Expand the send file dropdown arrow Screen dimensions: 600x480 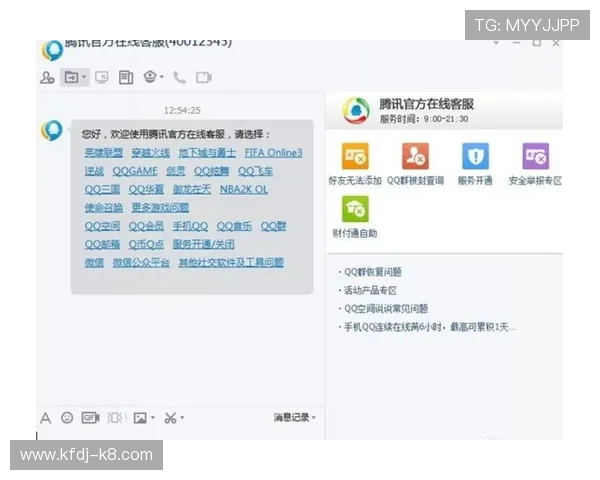[x=84, y=77]
